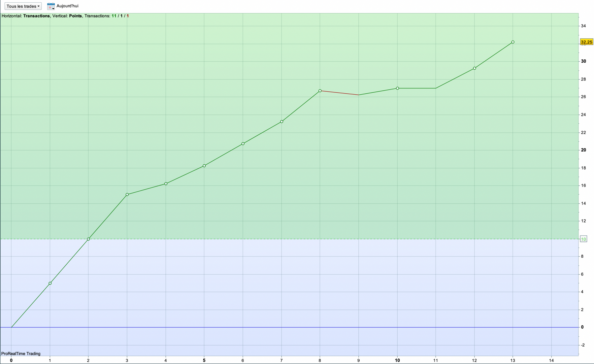Click the 'ProRealTime Trading' label
This screenshot has width=594, height=364.
pyautogui.click(x=21, y=354)
